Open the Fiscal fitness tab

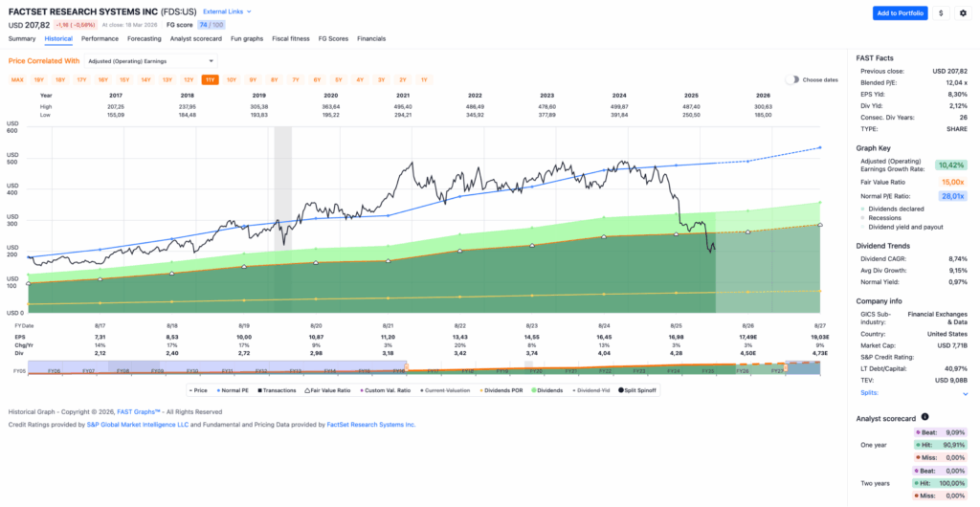(290, 38)
